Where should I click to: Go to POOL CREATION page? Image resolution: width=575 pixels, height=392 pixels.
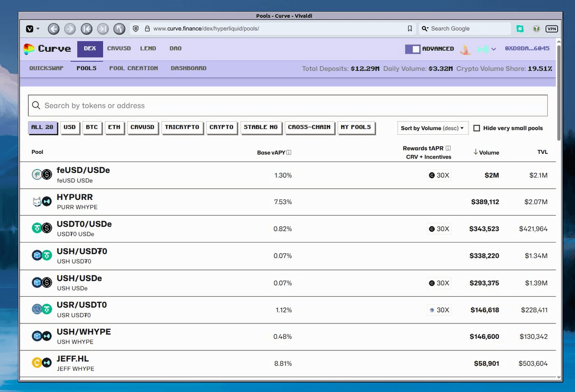point(134,69)
